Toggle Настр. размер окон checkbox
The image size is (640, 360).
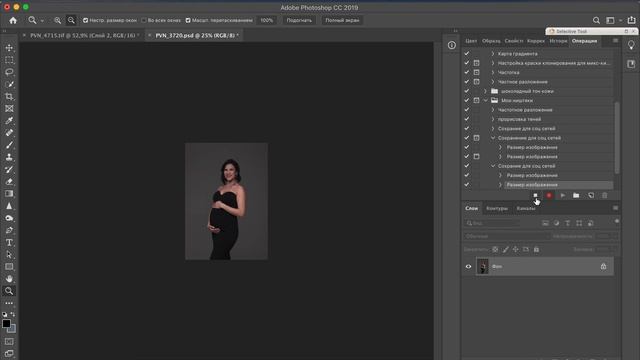pos(85,20)
